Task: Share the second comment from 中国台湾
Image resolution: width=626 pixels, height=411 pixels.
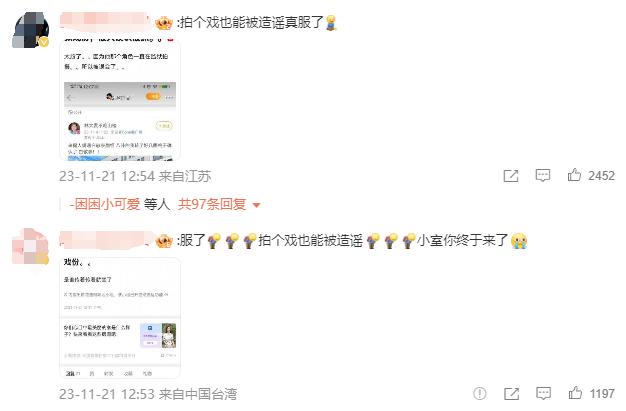Action: pos(511,394)
